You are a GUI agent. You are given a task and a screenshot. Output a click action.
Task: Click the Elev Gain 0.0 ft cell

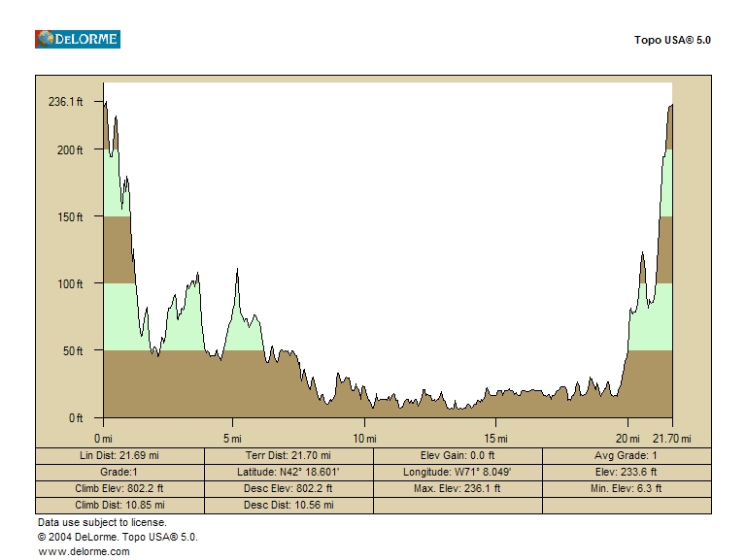click(458, 455)
